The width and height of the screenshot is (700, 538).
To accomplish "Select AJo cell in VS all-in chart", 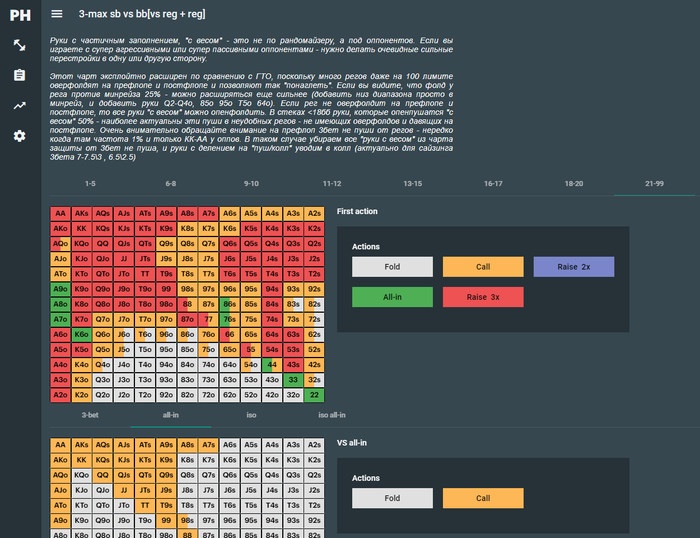I will 60,490.
